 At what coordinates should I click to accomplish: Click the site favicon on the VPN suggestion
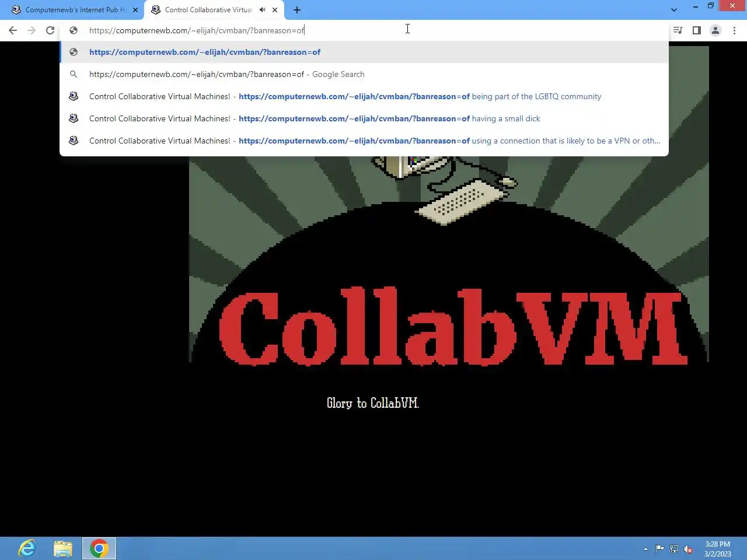74,141
